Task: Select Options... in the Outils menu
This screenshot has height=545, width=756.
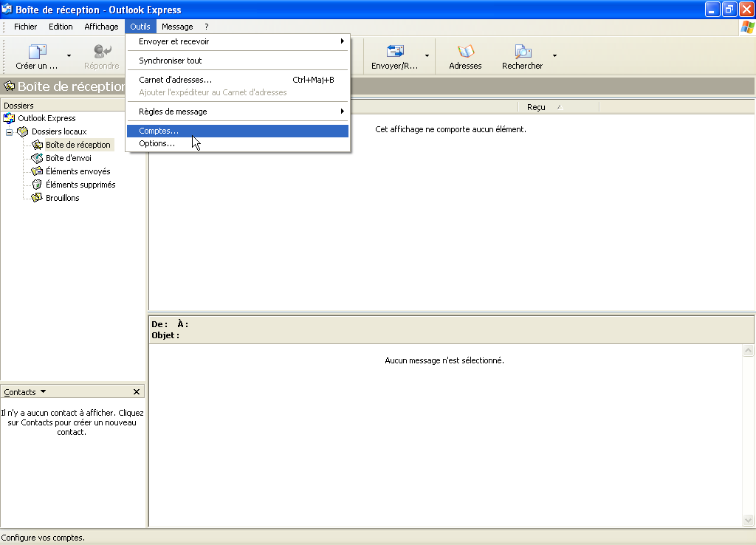Action: point(238,143)
